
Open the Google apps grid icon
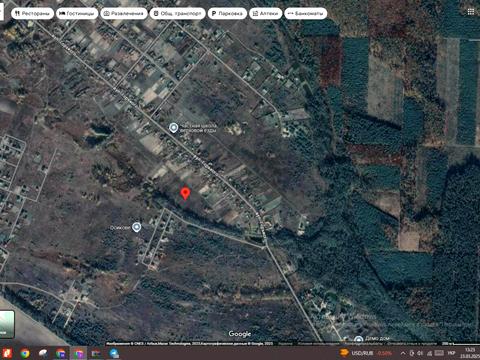[x=471, y=12]
